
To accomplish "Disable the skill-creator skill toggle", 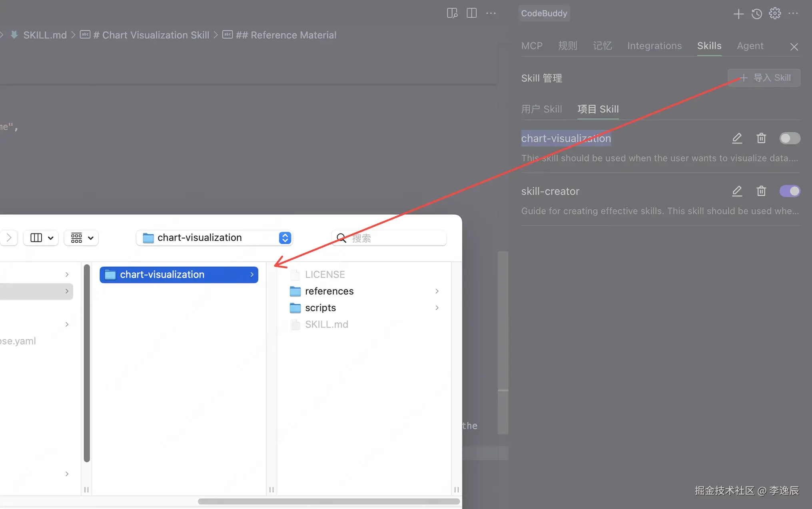I will point(790,191).
